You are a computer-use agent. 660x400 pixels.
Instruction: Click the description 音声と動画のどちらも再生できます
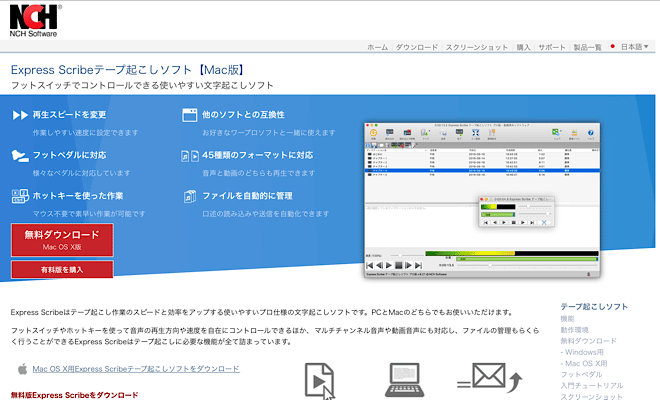tap(258, 173)
